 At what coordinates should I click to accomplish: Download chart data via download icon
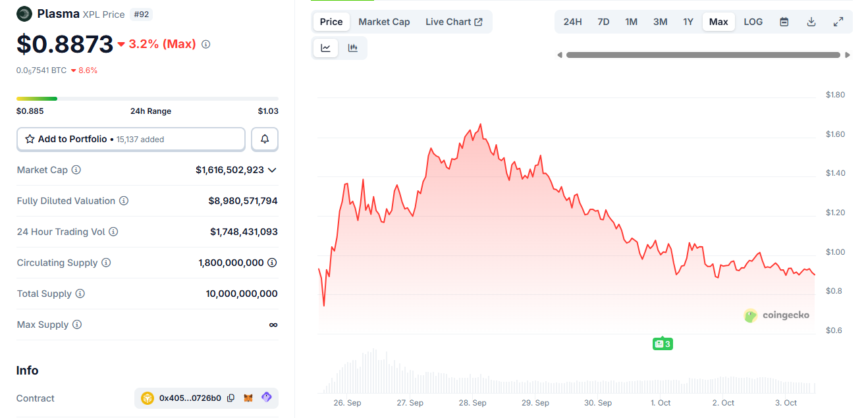[811, 22]
